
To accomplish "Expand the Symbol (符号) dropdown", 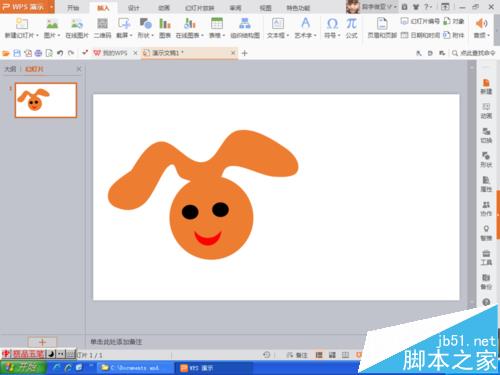I will (332, 28).
